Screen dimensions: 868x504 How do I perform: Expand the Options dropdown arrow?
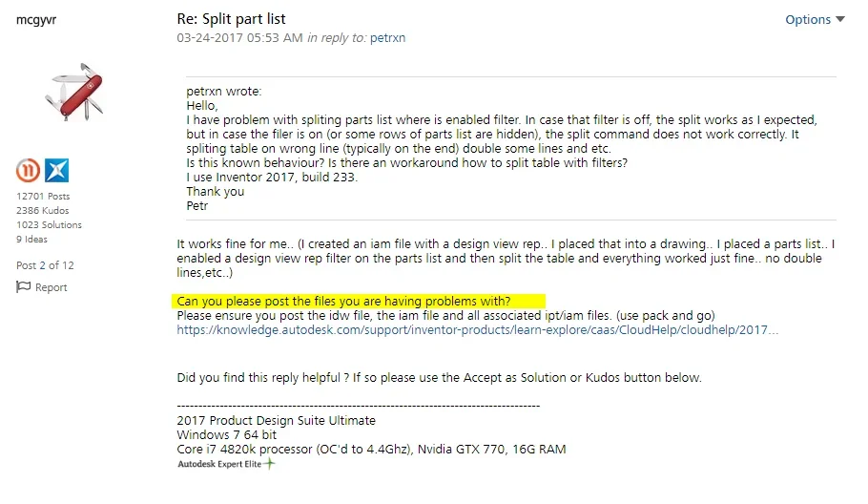click(x=840, y=19)
